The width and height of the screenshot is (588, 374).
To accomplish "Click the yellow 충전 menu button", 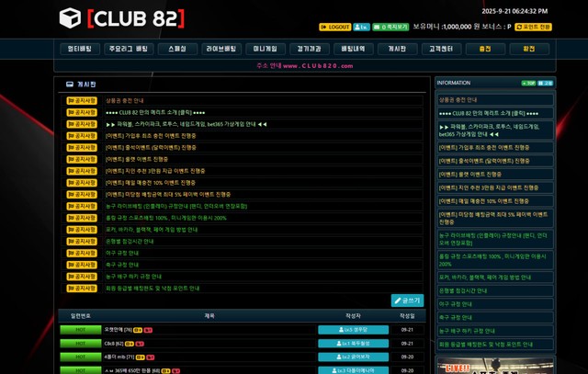I will pyautogui.click(x=485, y=49).
